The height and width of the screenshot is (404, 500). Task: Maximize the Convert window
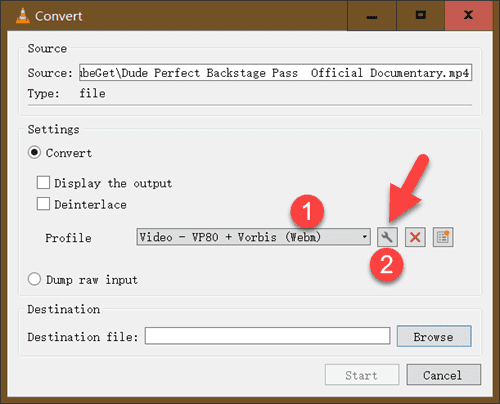coord(421,16)
